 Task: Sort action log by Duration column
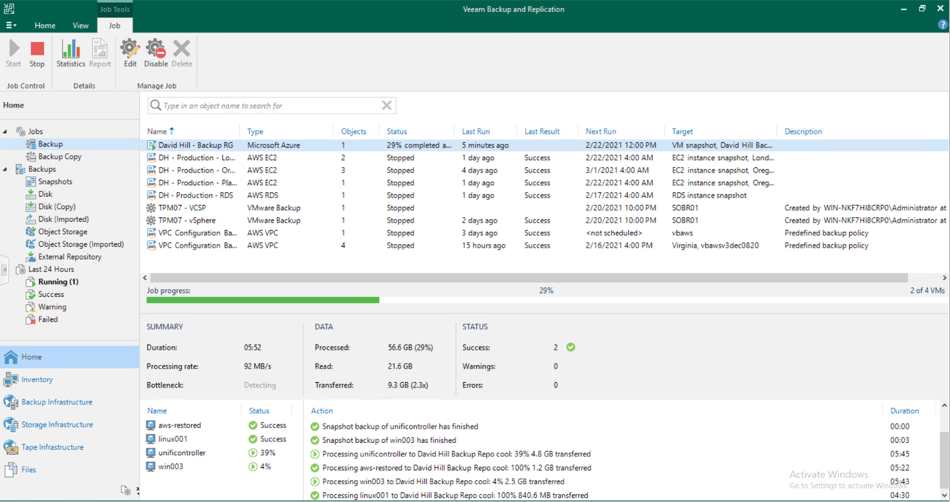coord(904,411)
